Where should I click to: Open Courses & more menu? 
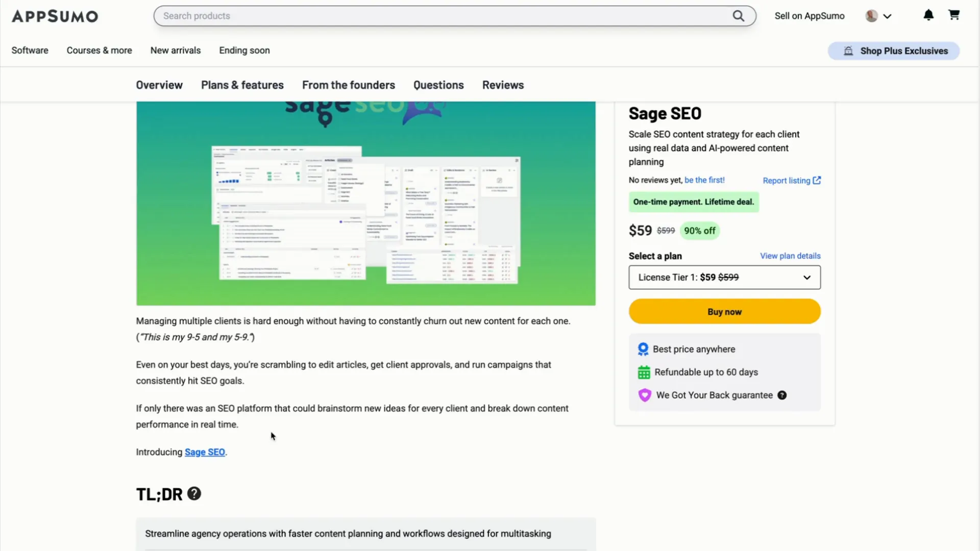click(x=99, y=51)
